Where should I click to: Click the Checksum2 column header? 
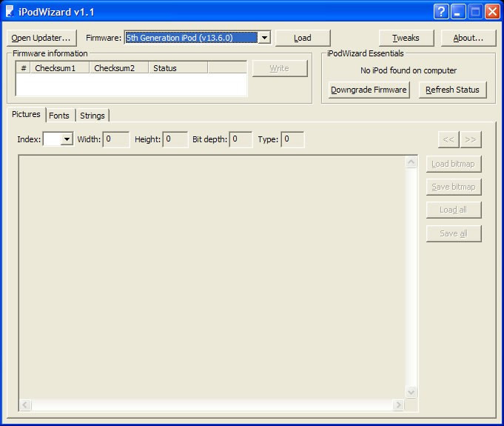point(119,68)
